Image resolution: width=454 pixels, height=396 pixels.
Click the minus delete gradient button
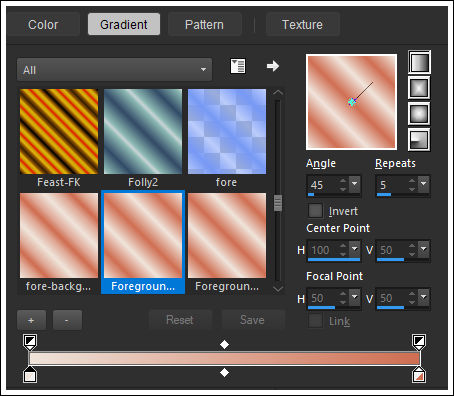(67, 320)
